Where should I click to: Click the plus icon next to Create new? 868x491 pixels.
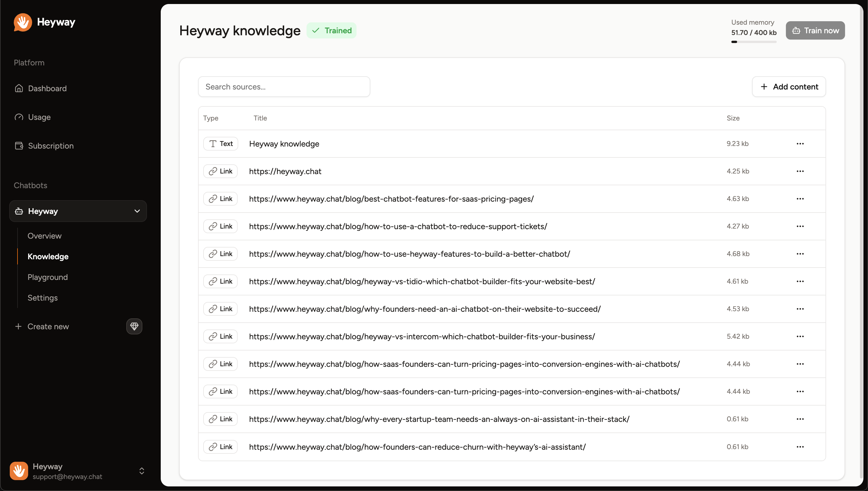[x=19, y=326]
